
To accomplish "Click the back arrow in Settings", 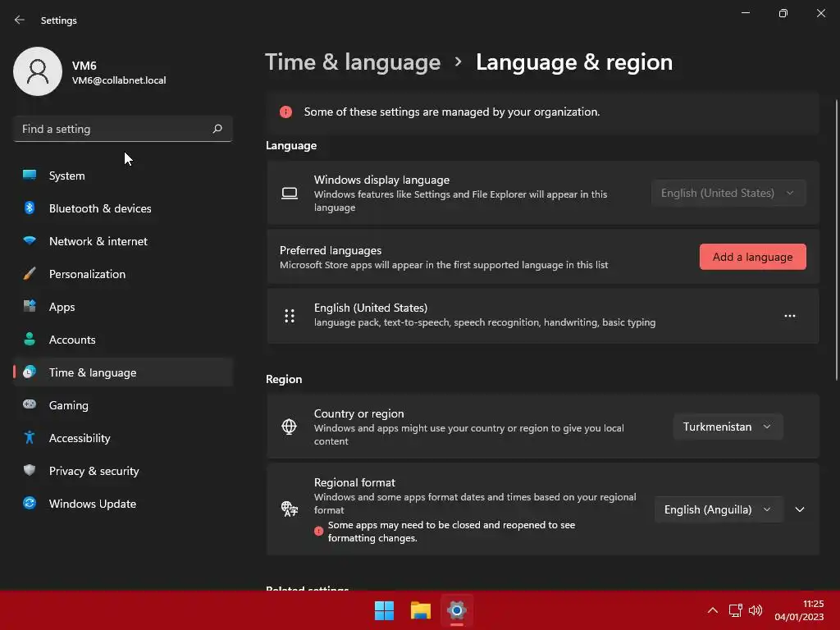I will click(20, 20).
